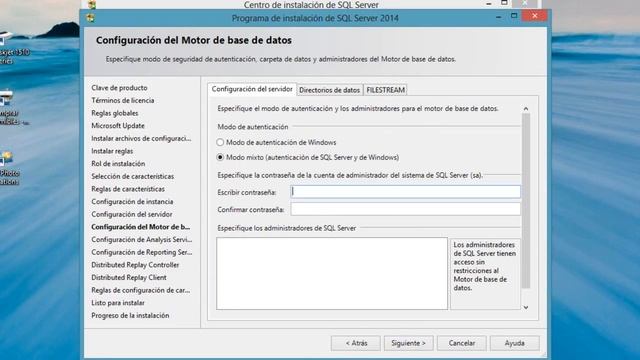640x360 pixels.
Task: Select Reglas globales step
Action: [x=115, y=113]
